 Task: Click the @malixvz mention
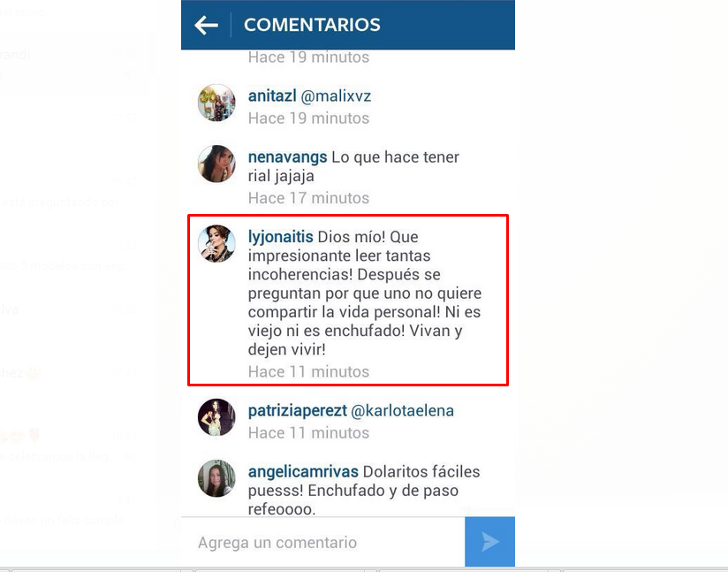[336, 96]
